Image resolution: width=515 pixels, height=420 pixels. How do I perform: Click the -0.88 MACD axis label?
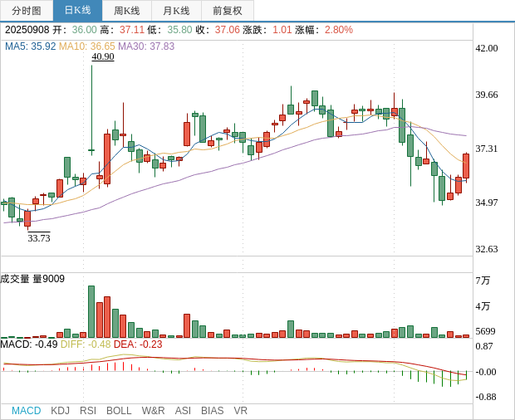(485, 397)
